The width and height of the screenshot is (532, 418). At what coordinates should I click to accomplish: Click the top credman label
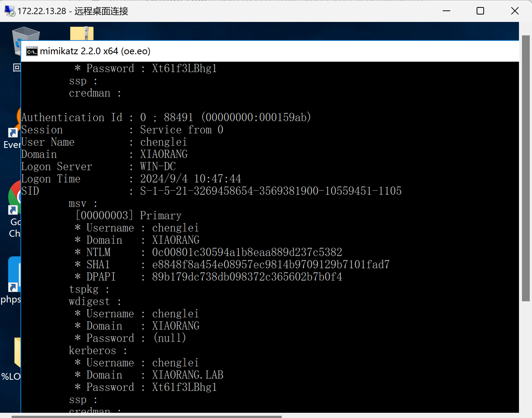pos(94,93)
